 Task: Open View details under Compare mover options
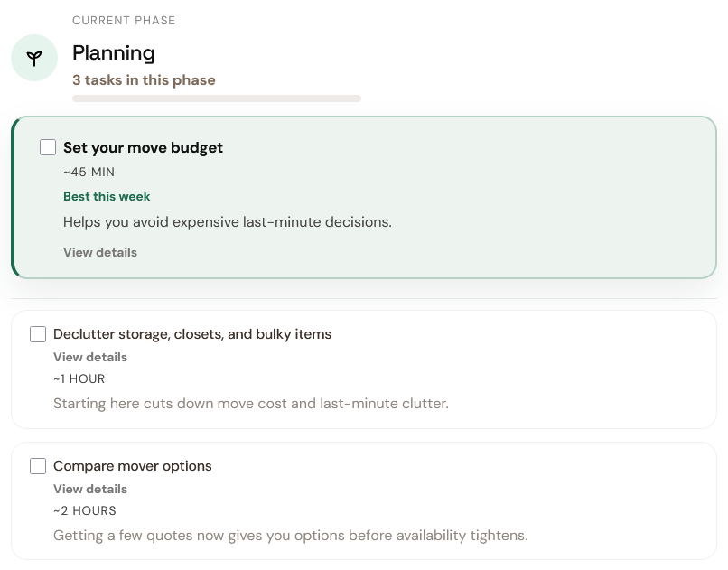click(90, 490)
